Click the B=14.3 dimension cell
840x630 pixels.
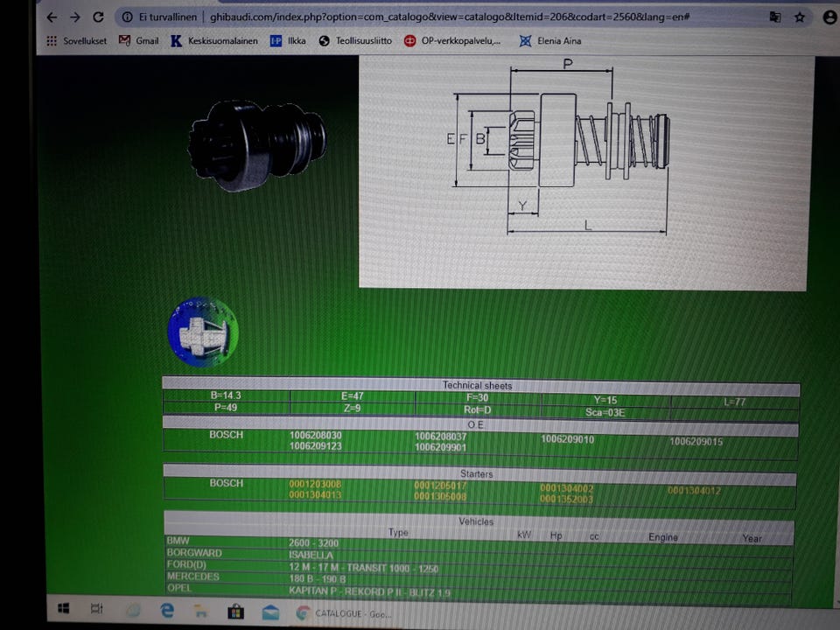tap(226, 395)
